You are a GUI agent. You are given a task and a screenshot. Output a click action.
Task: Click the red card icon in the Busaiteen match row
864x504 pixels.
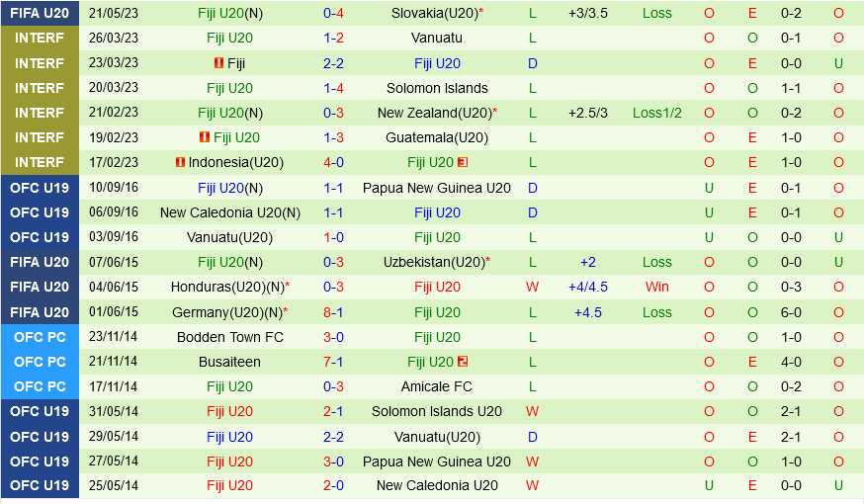coord(463,362)
